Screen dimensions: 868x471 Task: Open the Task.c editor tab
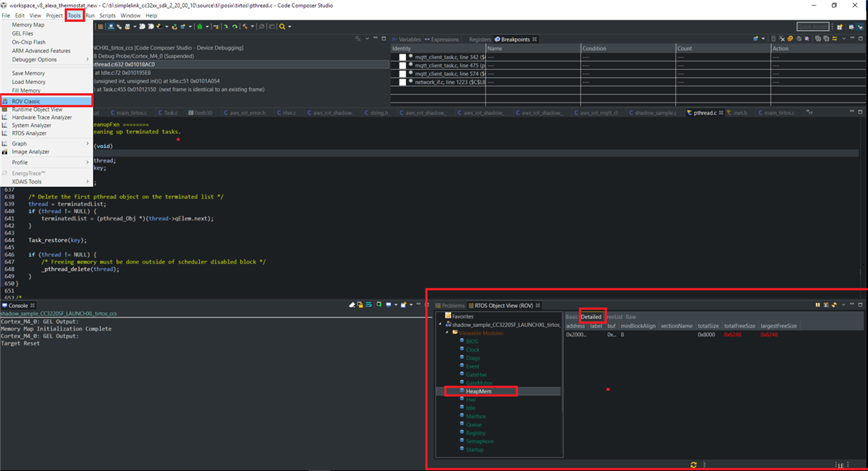(x=169, y=113)
